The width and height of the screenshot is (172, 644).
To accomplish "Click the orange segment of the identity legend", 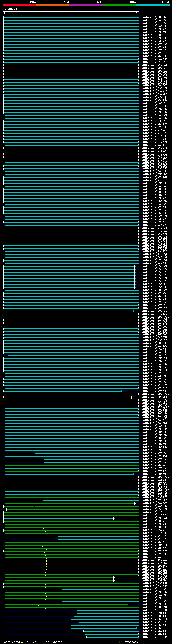I will (x=53, y=5).
